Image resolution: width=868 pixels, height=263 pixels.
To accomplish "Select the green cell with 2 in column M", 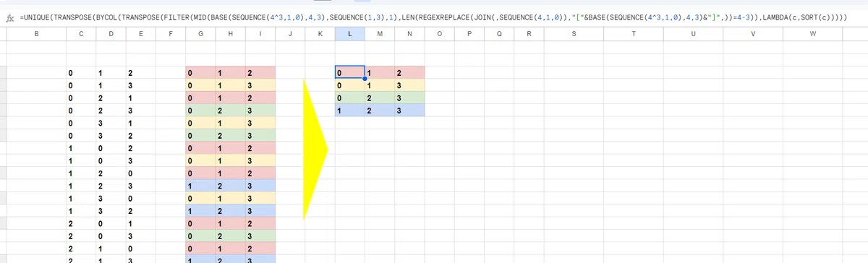I will [x=379, y=98].
